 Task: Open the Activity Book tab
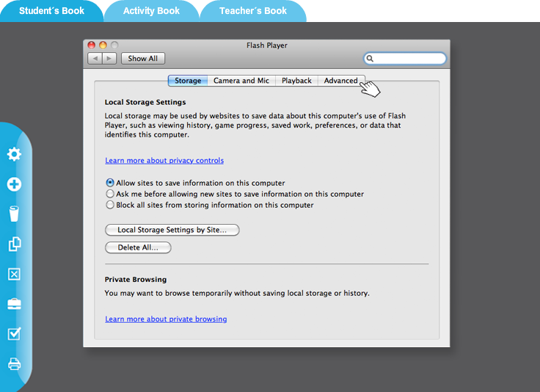point(151,11)
